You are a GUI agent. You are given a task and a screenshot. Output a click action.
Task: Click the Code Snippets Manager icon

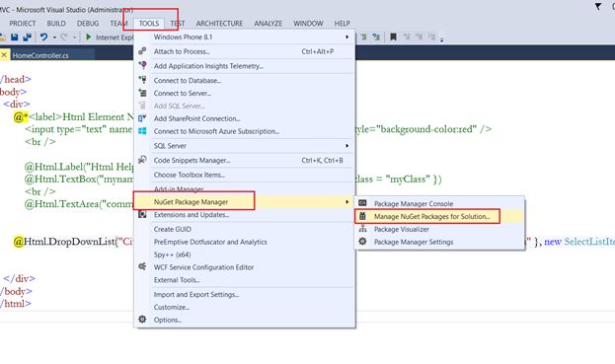[142, 160]
